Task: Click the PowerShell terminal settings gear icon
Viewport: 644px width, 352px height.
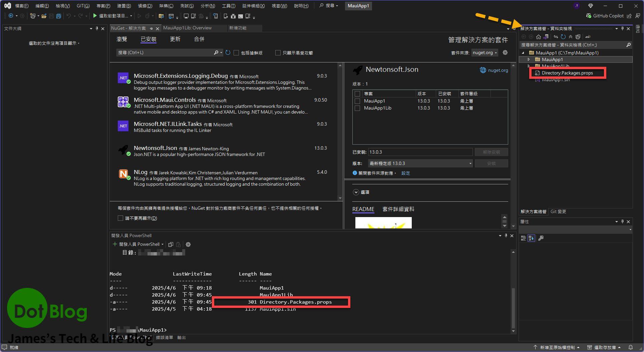Action: [188, 244]
